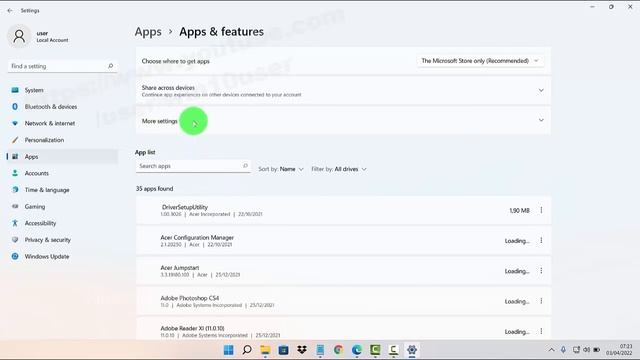640x360 pixels.
Task: Show hidden system tray icons
Action: point(551,350)
